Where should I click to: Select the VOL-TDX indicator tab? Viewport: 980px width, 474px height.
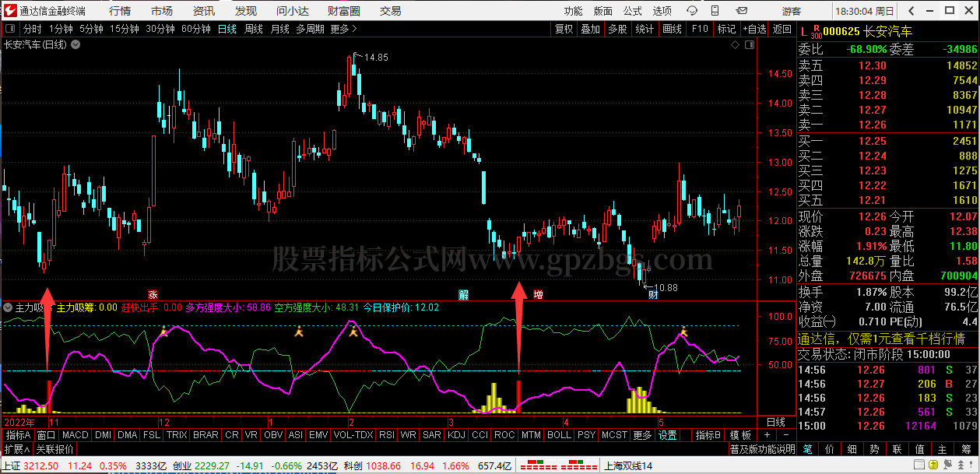(353, 435)
